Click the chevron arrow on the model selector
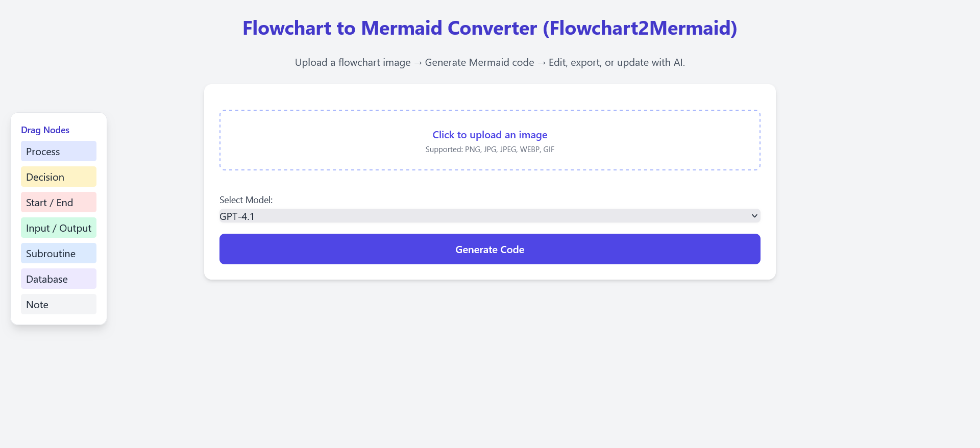The width and height of the screenshot is (980, 448). click(754, 216)
